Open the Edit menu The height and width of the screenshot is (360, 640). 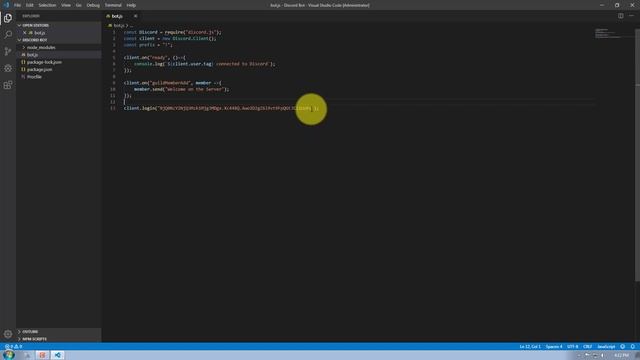[30, 5]
